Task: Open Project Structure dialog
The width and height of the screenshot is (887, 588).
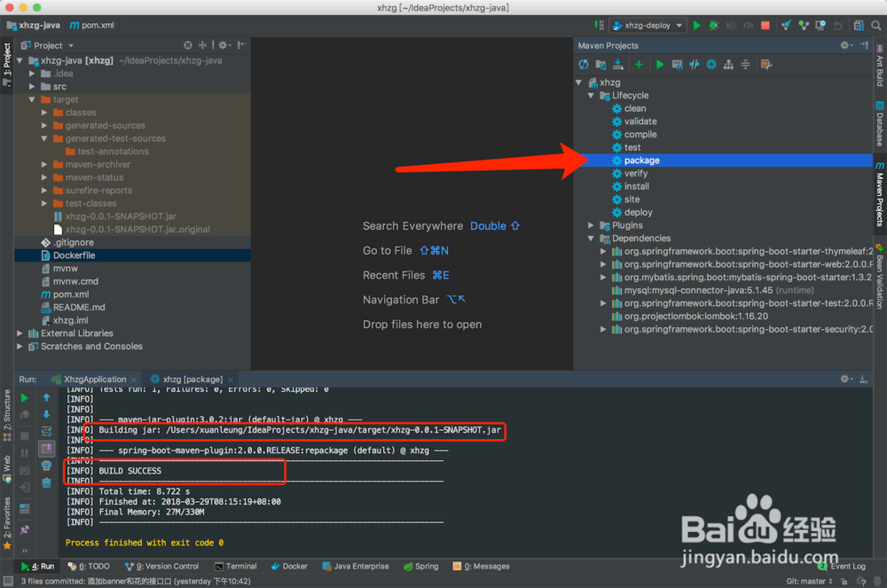Action: tap(859, 26)
